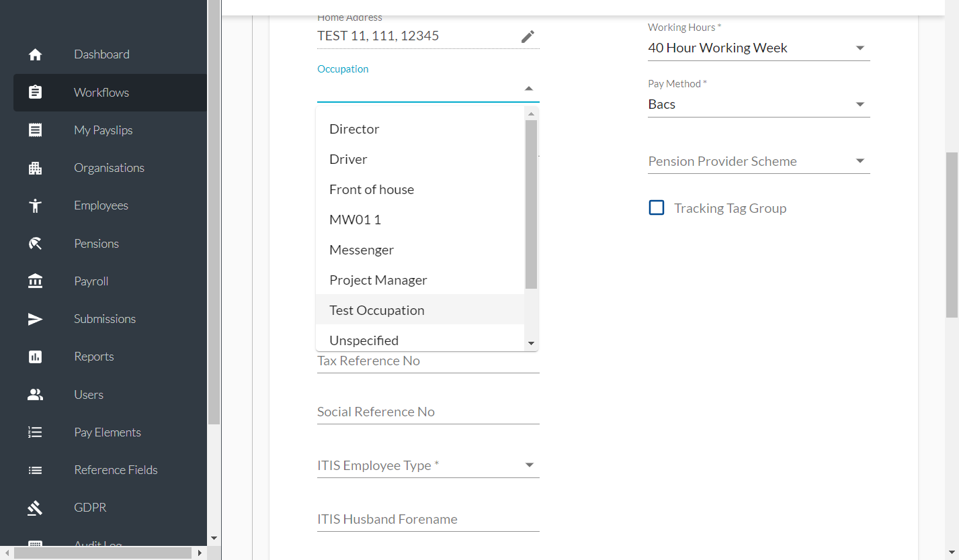This screenshot has width=959, height=560.
Task: Expand the Pension Provider Scheme dropdown
Action: click(x=759, y=161)
